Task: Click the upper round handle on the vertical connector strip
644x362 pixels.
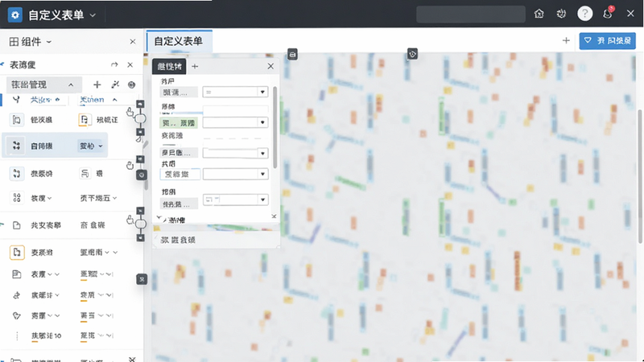Action: 140,119
